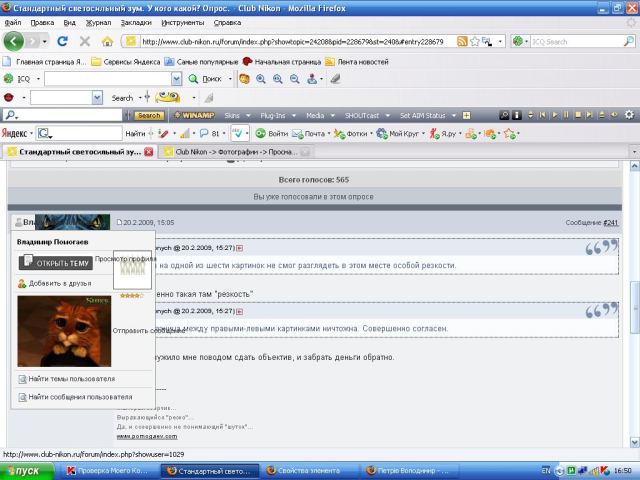The height and width of the screenshot is (480, 640).
Task: Open the tab list dropdown at tab bar end
Action: tap(635, 152)
